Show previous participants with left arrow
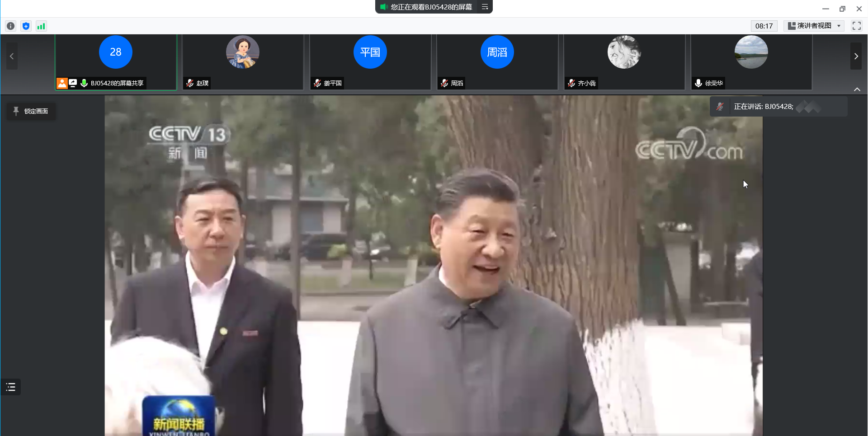This screenshot has width=868, height=436. point(12,56)
